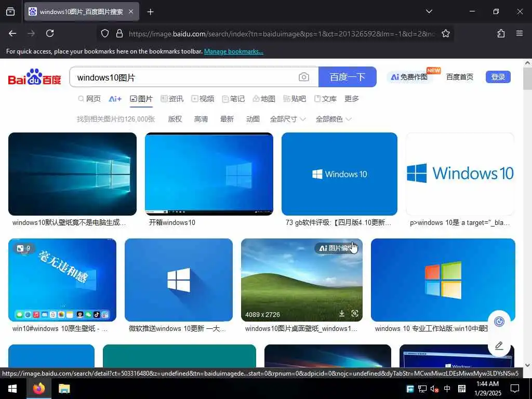Switch to 视频 tab

point(203,99)
